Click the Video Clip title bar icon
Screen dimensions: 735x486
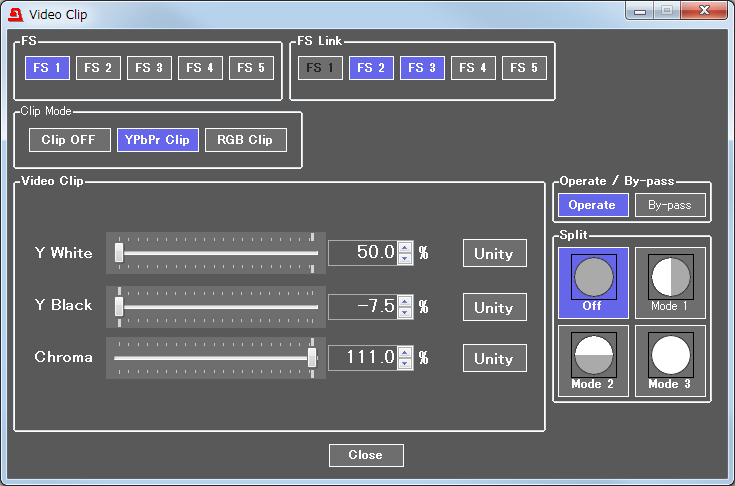[16, 15]
